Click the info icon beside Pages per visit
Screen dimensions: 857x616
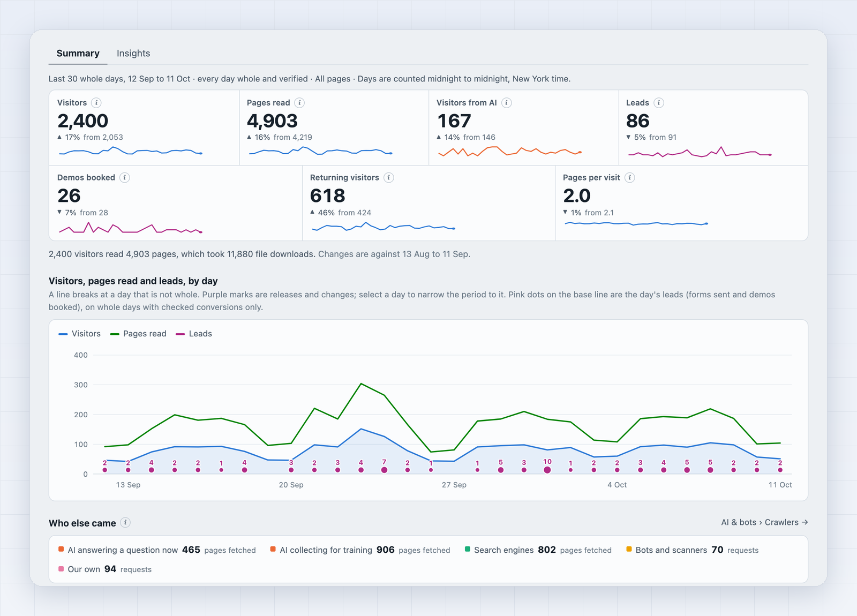630,178
